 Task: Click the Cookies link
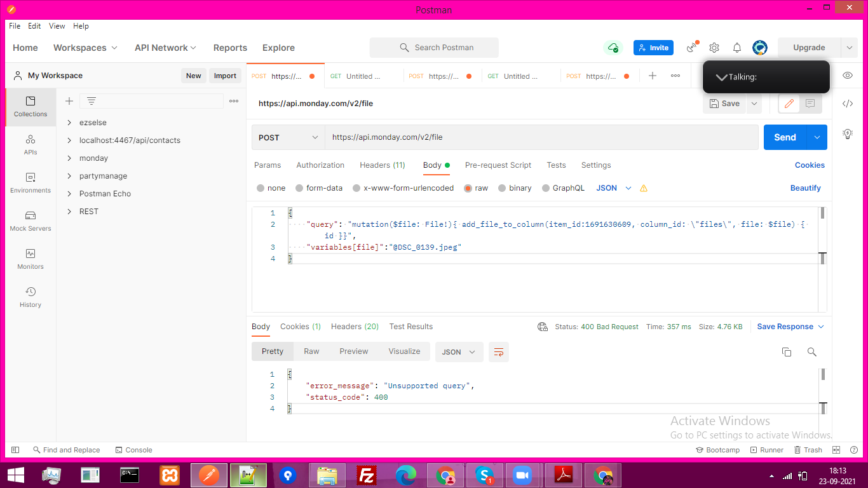810,165
